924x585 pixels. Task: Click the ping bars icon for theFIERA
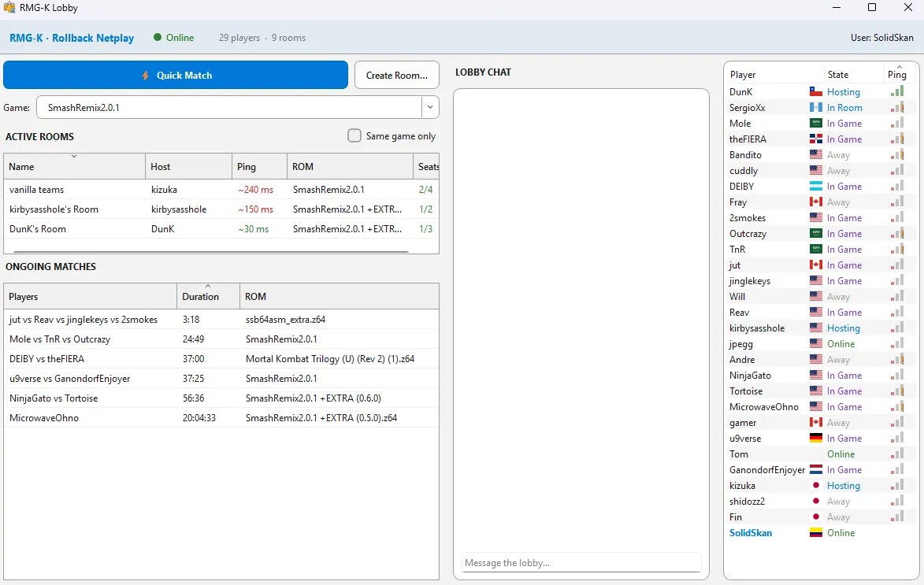(897, 139)
